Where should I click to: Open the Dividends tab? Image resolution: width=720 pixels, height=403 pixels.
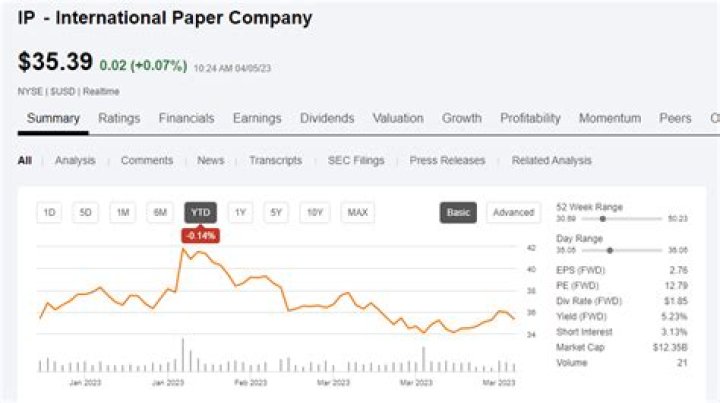point(327,118)
